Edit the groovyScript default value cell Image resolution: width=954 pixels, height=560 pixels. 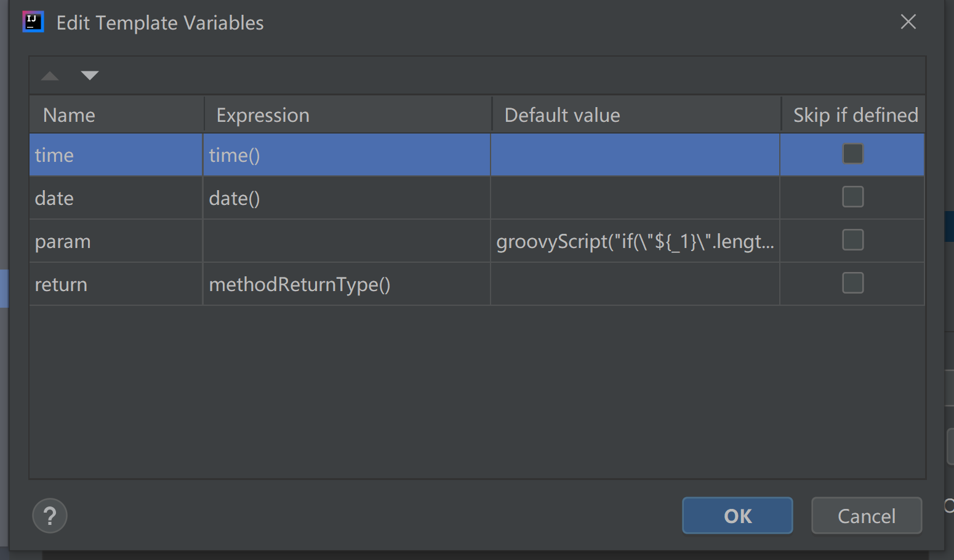pyautogui.click(x=635, y=241)
